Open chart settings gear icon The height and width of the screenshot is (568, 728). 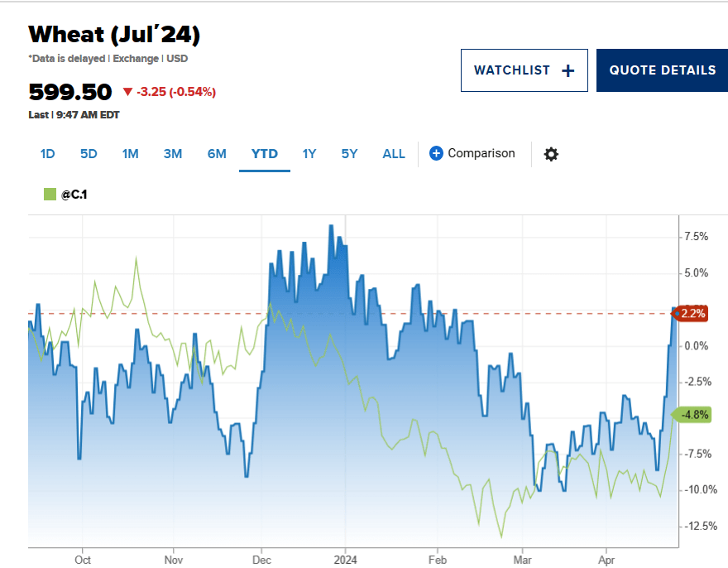tap(551, 154)
